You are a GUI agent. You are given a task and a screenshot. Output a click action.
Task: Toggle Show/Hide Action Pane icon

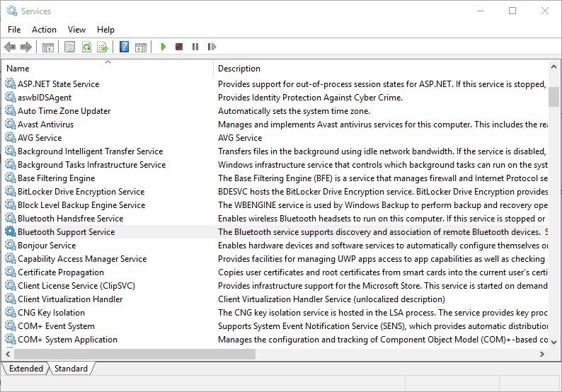click(x=141, y=47)
